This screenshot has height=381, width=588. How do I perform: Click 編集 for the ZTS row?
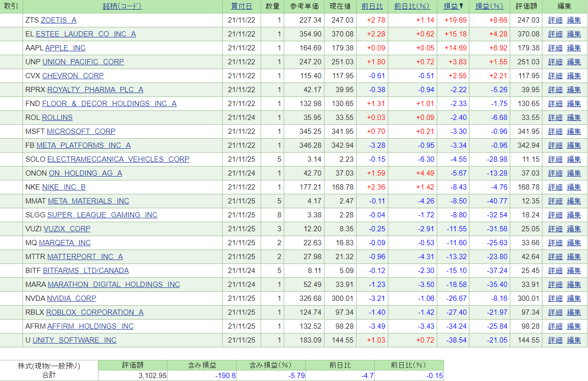coord(574,20)
